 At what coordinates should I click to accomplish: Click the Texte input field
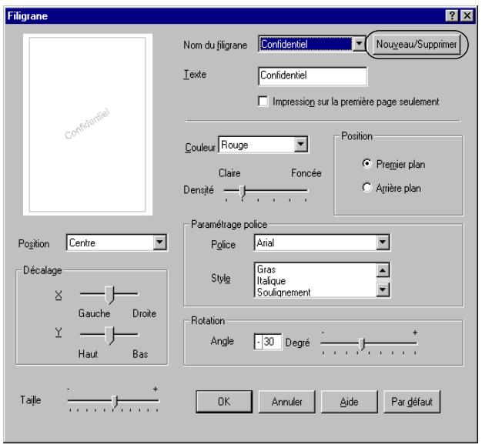pyautogui.click(x=313, y=76)
